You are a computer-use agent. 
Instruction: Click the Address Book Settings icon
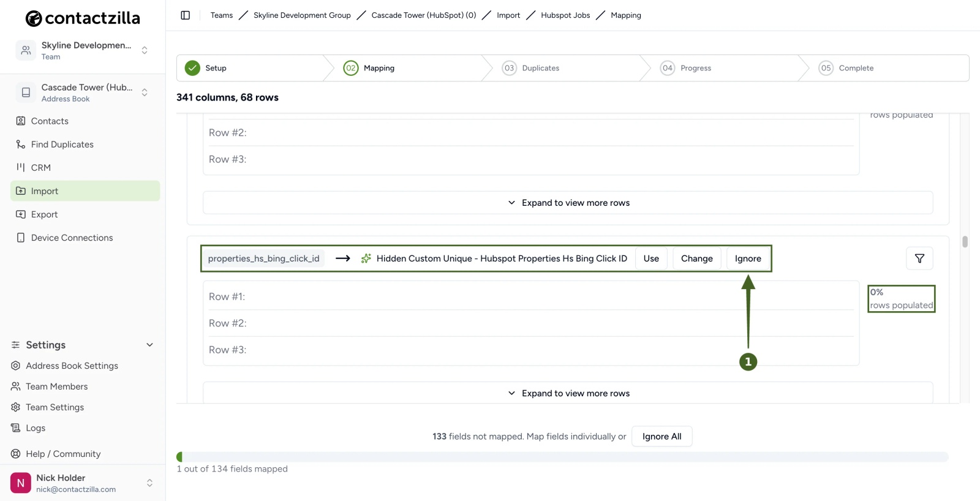point(16,366)
